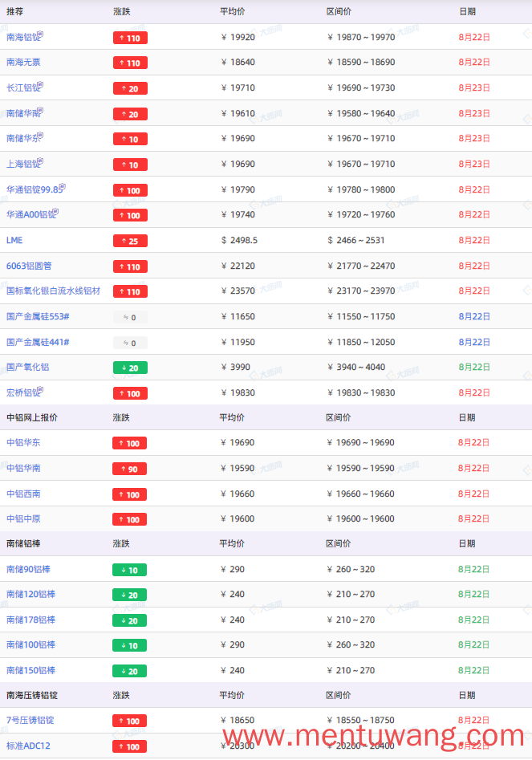Click the 中铝网上报价 section header
This screenshot has height=760, width=532.
[x=32, y=418]
